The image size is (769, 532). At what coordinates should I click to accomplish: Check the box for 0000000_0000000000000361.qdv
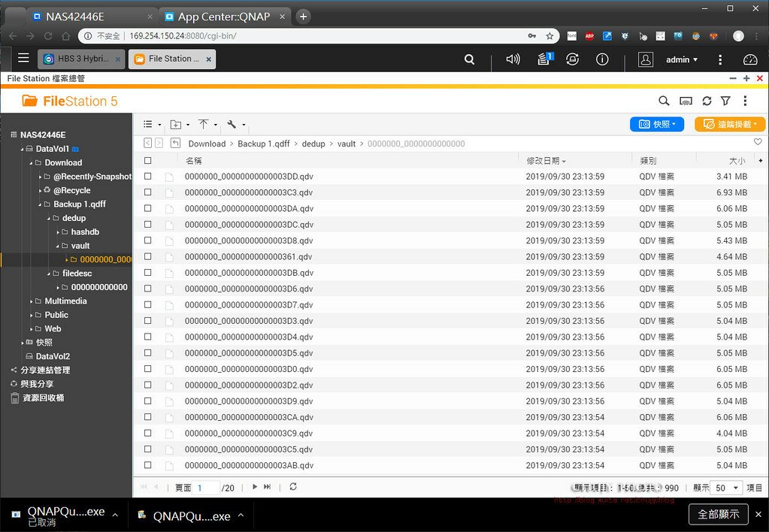[147, 256]
